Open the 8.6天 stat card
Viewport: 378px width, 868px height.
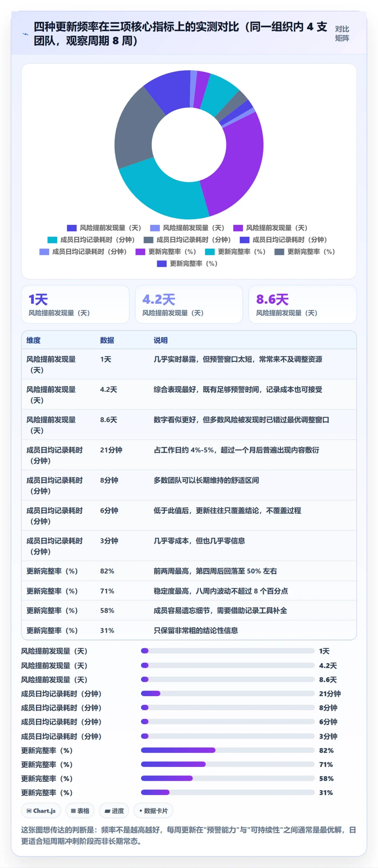tap(302, 304)
